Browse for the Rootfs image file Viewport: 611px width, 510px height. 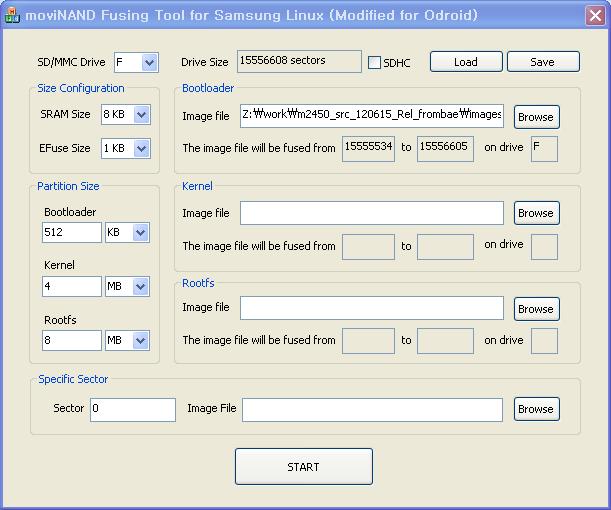[x=537, y=309]
